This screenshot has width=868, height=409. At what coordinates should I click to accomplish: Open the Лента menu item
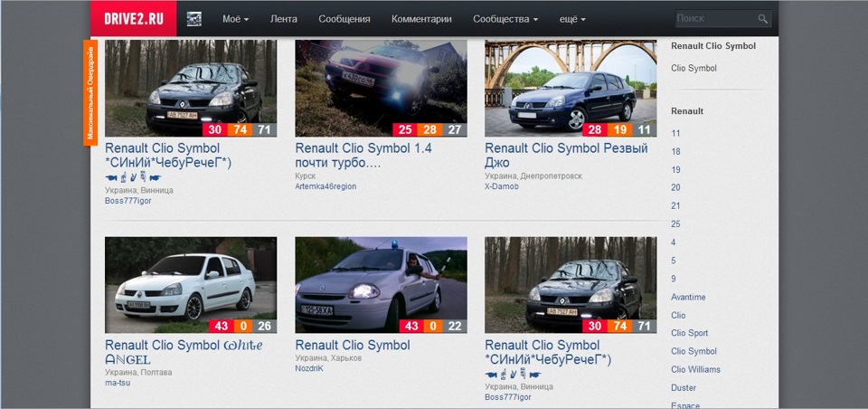click(283, 19)
